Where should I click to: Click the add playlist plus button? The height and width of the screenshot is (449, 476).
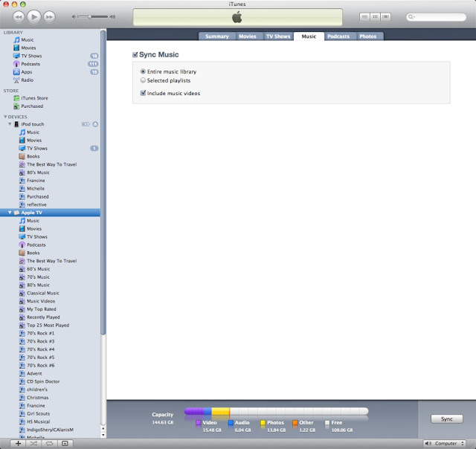(x=18, y=444)
